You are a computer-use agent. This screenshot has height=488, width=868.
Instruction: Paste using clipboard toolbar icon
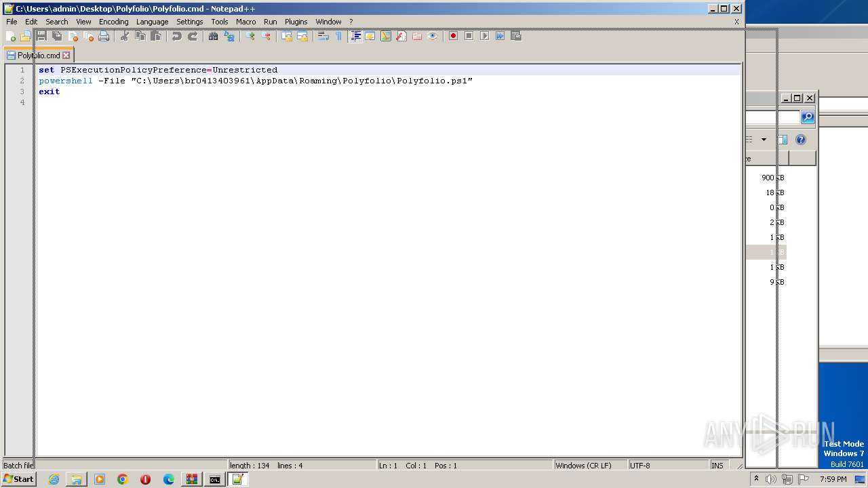pyautogui.click(x=156, y=36)
